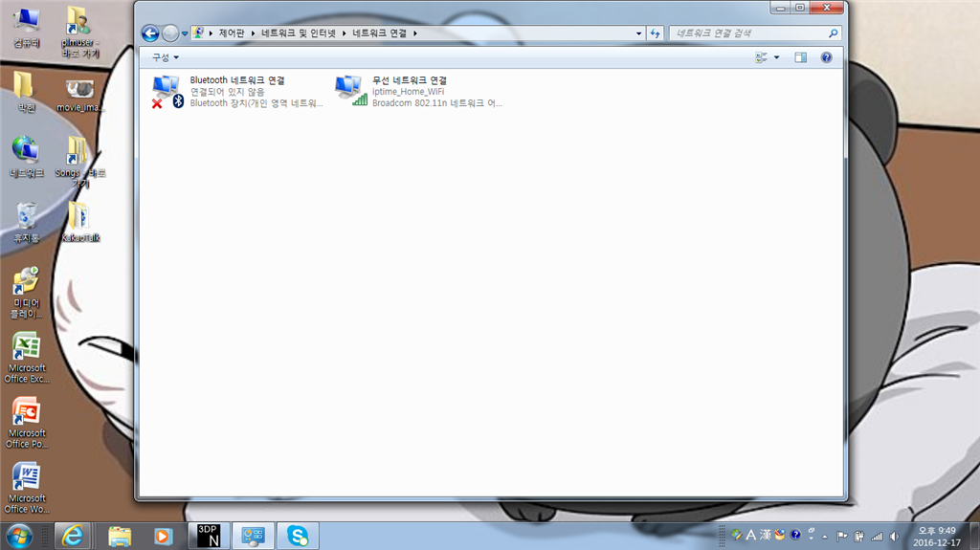
Task: Click the 漢 hanja conversion button
Action: pyautogui.click(x=766, y=535)
